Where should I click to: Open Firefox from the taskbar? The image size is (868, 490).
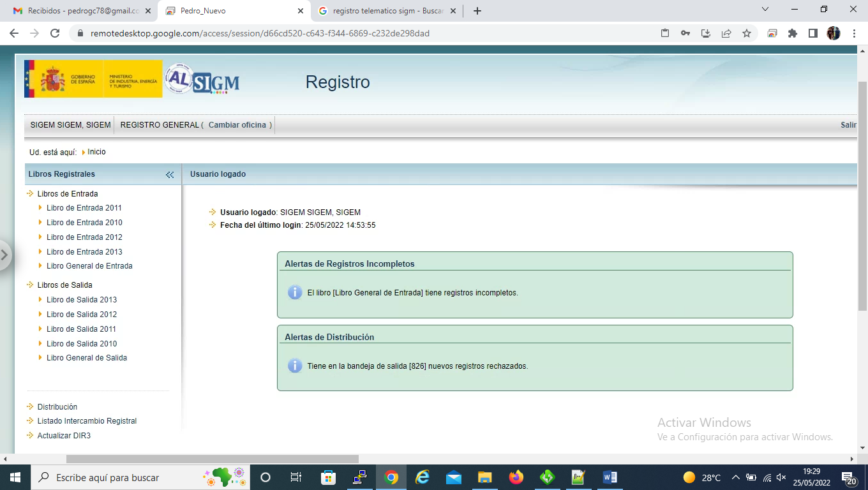(516, 477)
